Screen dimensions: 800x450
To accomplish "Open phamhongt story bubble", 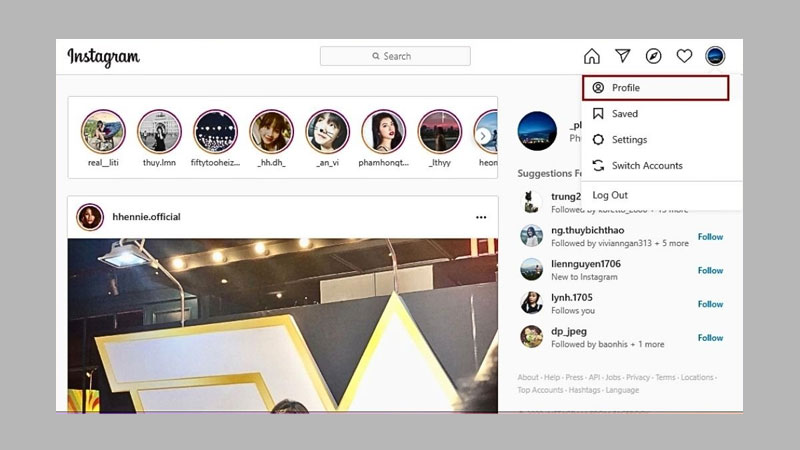I will (x=384, y=132).
